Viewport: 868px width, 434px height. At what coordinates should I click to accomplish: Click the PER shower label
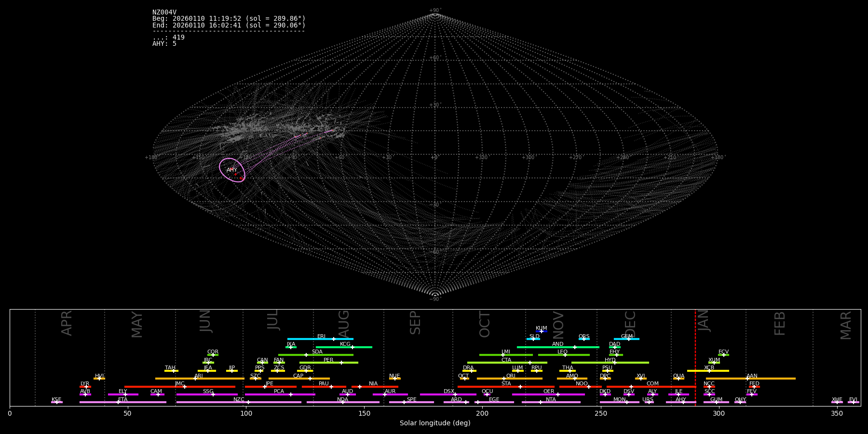click(328, 360)
